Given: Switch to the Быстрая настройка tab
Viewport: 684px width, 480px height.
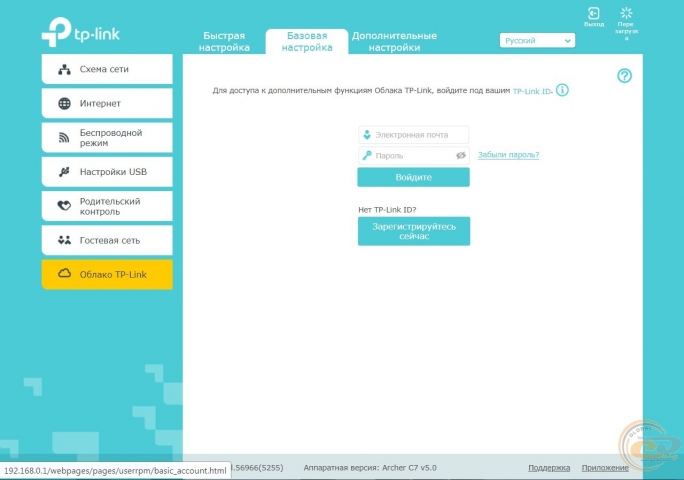Looking at the screenshot, I should click(224, 41).
